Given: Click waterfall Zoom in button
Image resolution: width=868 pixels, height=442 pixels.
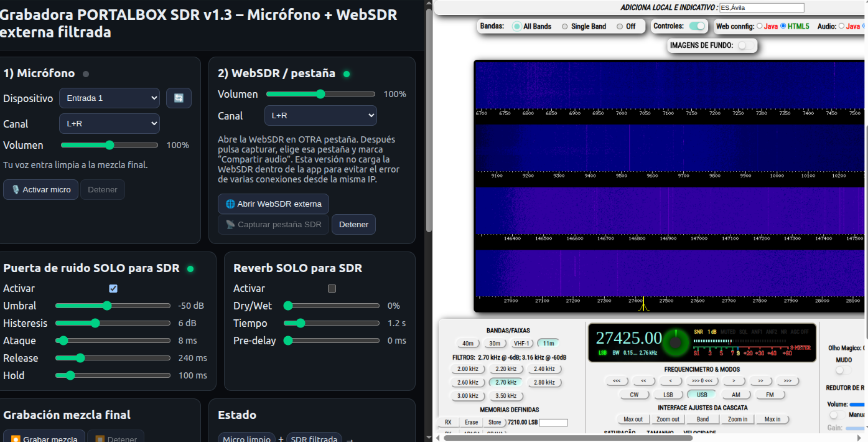Looking at the screenshot, I should (x=737, y=420).
